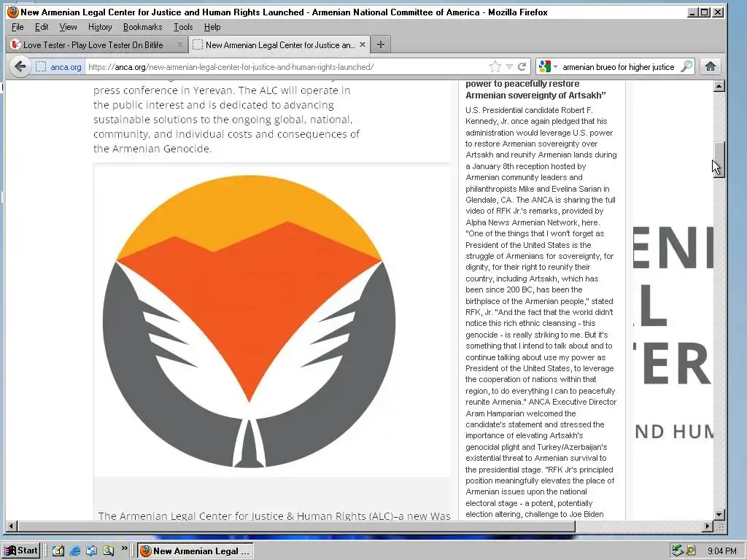
Task: Click the horizontal scrollbar thumb
Action: [x=296, y=526]
